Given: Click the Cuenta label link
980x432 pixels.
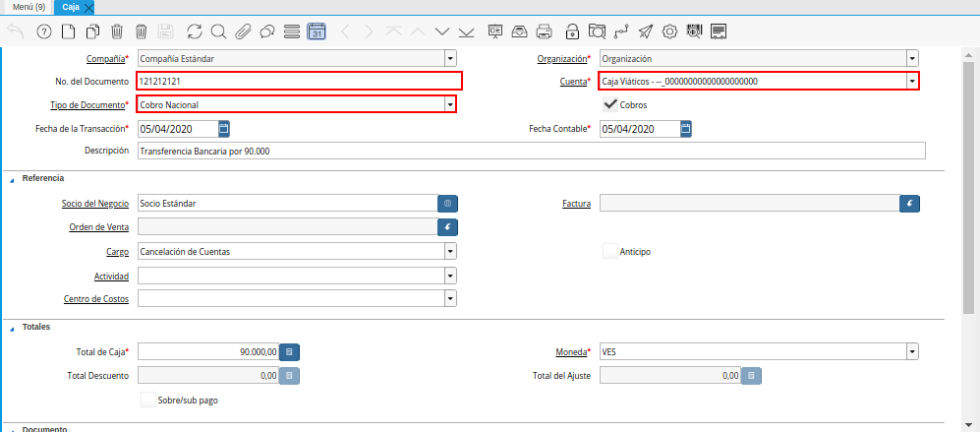Looking at the screenshot, I should click(x=573, y=81).
